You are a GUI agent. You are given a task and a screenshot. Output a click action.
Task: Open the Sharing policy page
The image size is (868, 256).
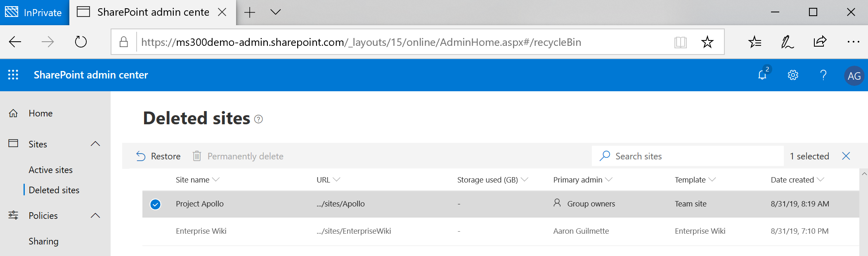pyautogui.click(x=43, y=241)
